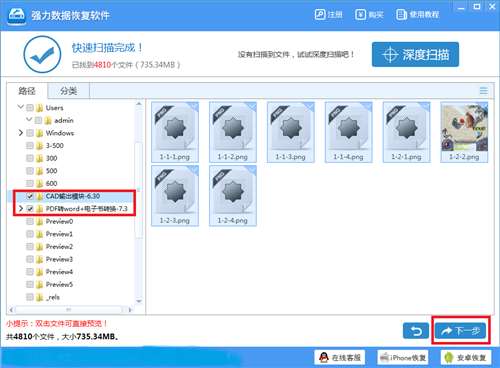The width and height of the screenshot is (500, 368).
Task: Check the 500 folder checkbox
Action: click(30, 171)
